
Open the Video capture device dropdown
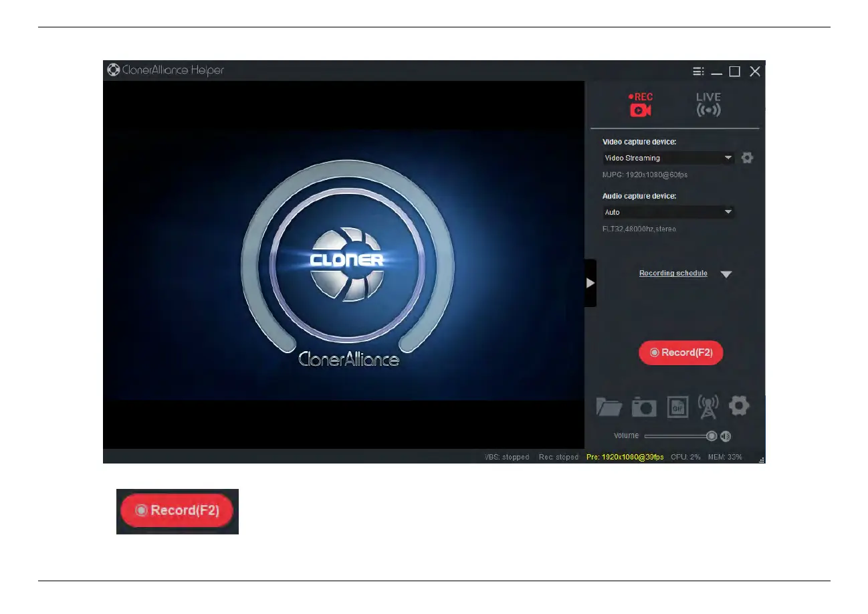(668, 158)
